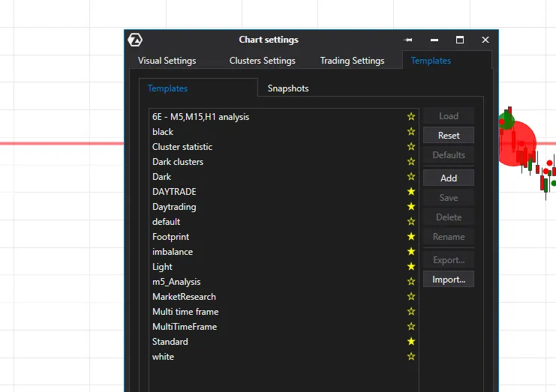Unstar the Standard template
The height and width of the screenshot is (392, 556).
click(x=411, y=342)
